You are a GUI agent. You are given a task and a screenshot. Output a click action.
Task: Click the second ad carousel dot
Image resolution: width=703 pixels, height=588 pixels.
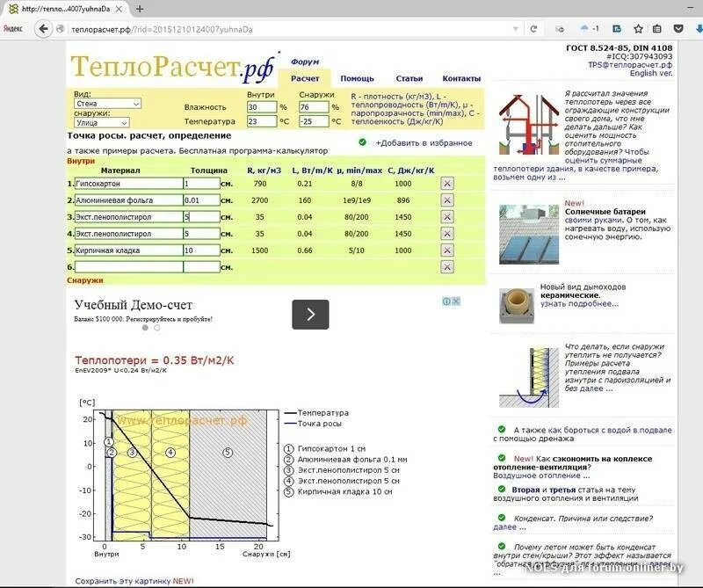pos(157,328)
